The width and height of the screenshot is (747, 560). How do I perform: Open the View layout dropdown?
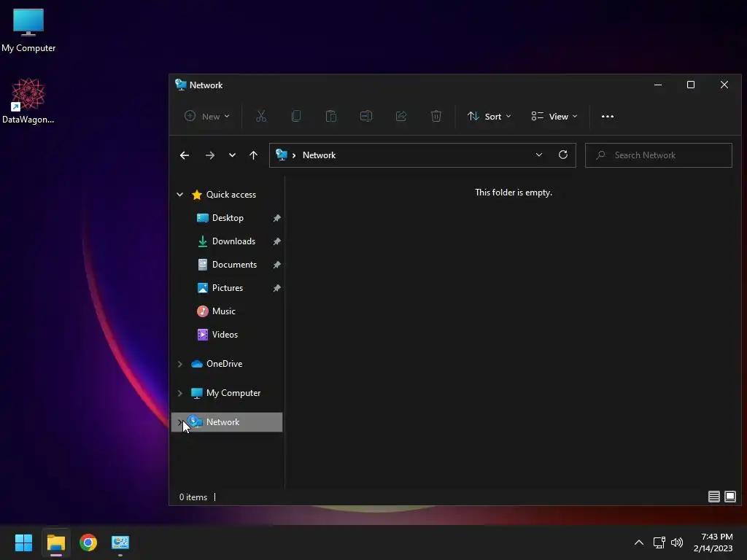point(554,116)
